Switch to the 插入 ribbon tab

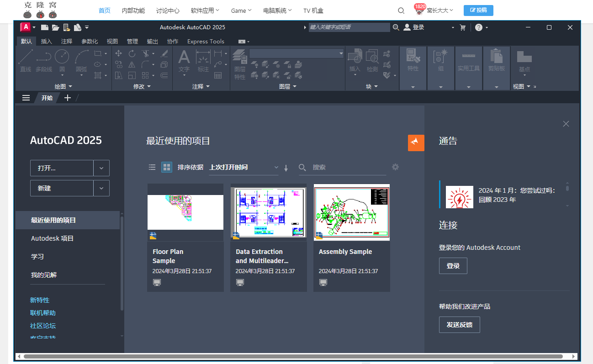(x=47, y=41)
